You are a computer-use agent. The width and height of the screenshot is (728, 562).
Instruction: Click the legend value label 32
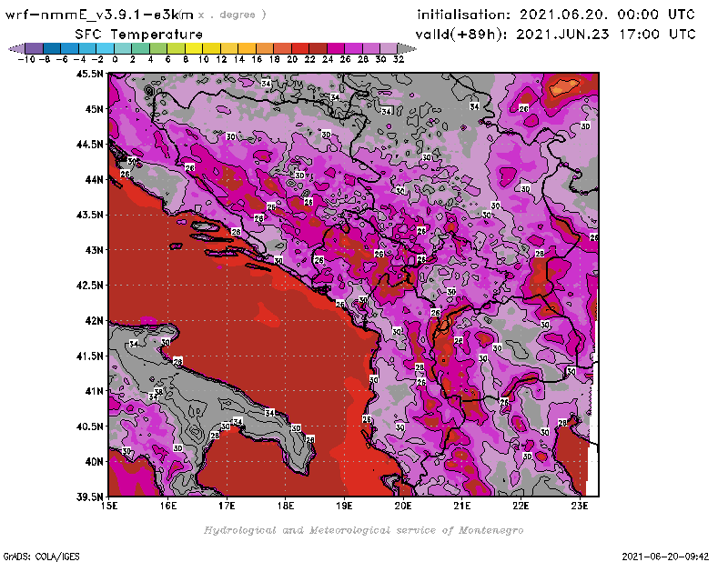point(399,59)
